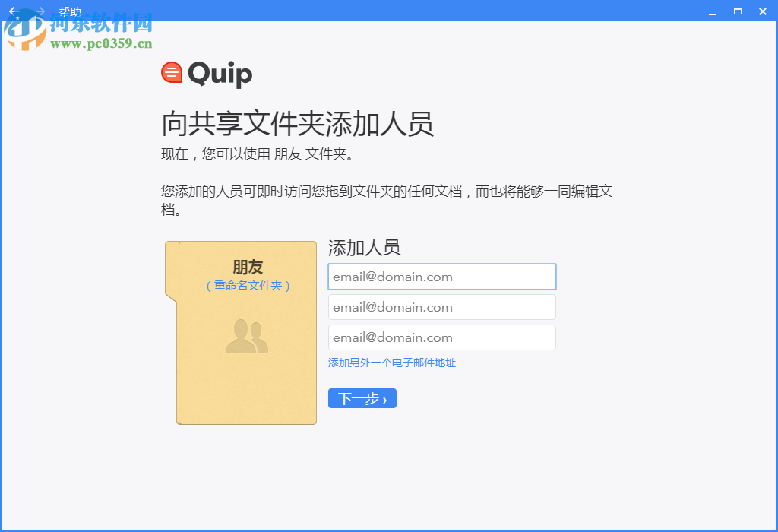Click the second email address field
The image size is (778, 532).
[x=441, y=307]
